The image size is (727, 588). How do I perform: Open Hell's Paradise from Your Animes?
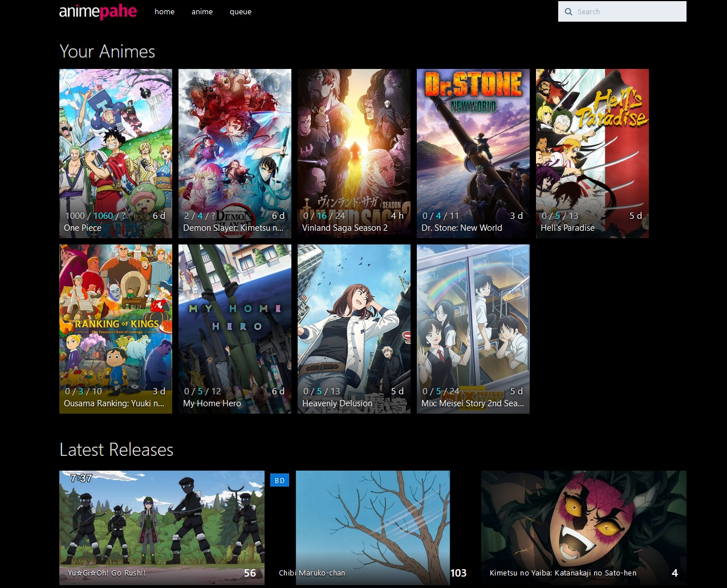point(592,142)
